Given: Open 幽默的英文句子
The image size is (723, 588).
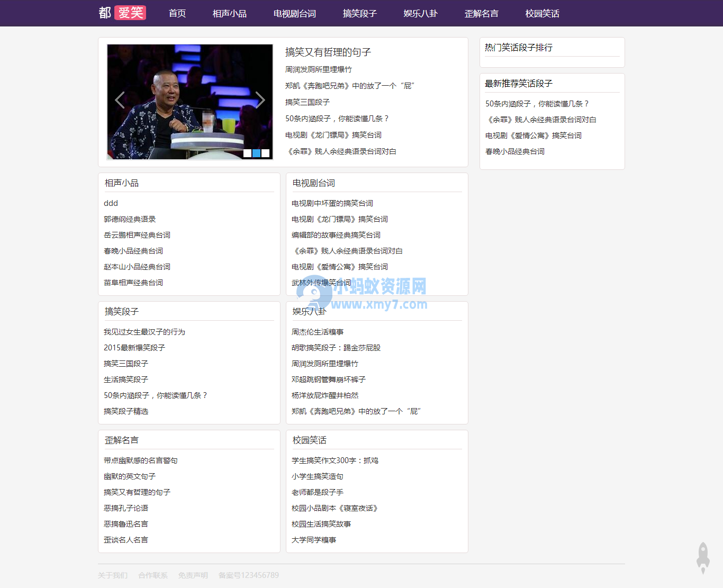Looking at the screenshot, I should click(130, 476).
